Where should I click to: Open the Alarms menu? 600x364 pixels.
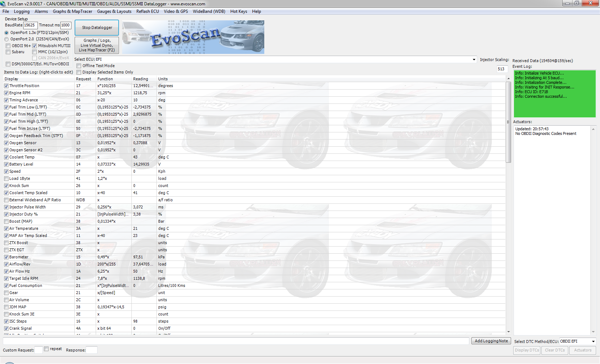pos(41,11)
